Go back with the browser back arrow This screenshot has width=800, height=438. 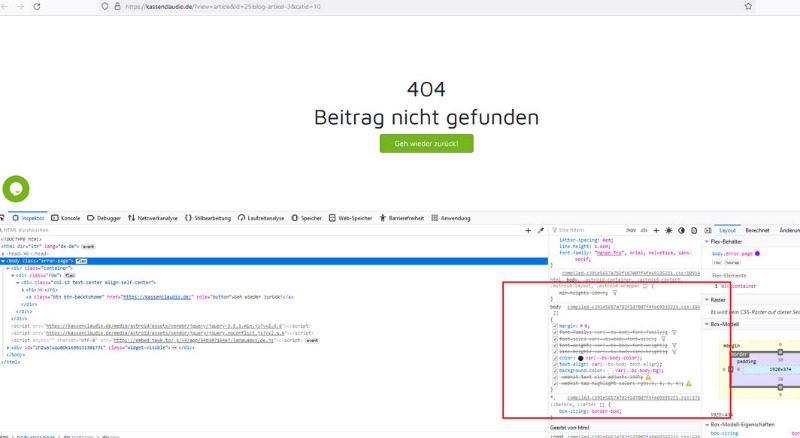[x=5, y=7]
